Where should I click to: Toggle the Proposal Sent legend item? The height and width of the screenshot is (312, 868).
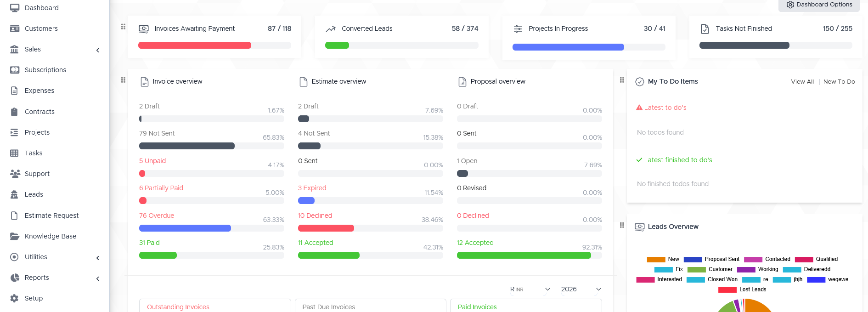point(711,259)
